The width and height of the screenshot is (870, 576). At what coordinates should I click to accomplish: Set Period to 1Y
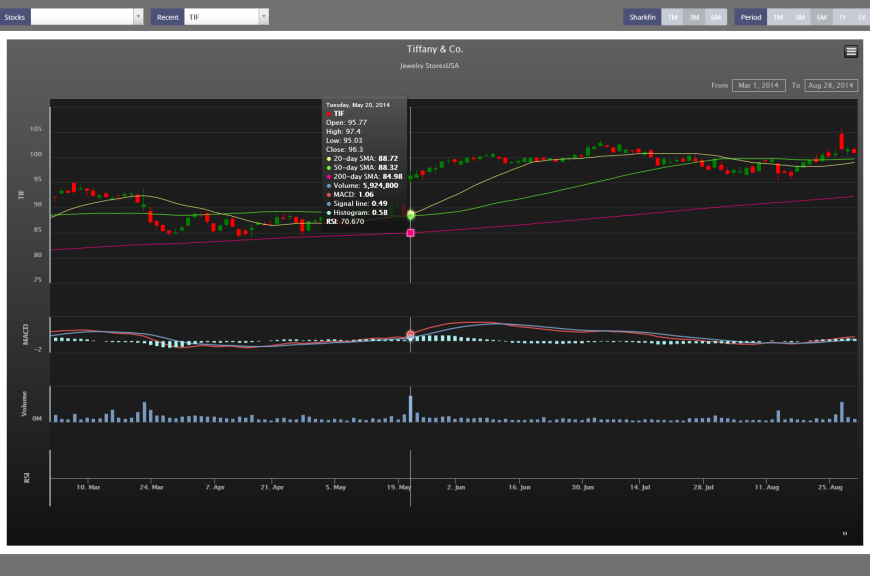842,17
